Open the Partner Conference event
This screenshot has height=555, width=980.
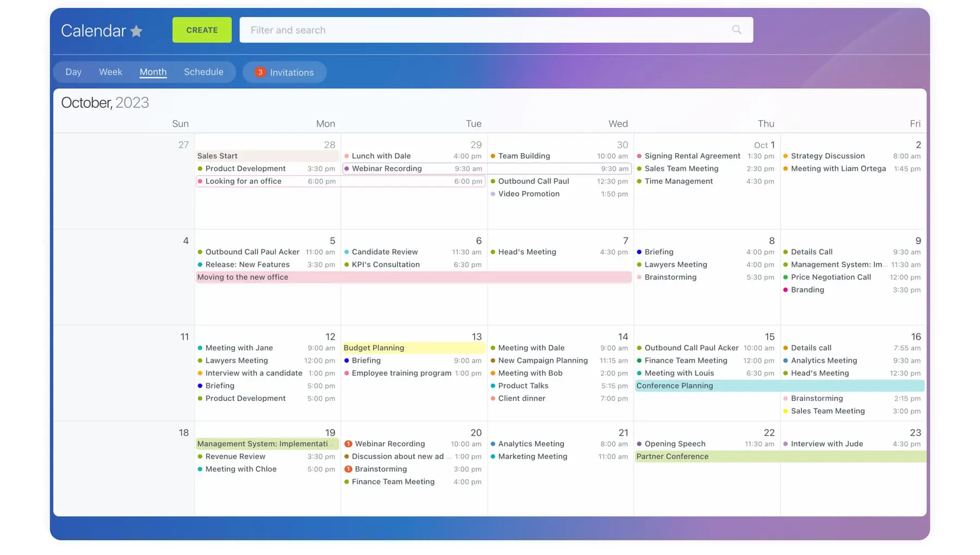[779, 456]
